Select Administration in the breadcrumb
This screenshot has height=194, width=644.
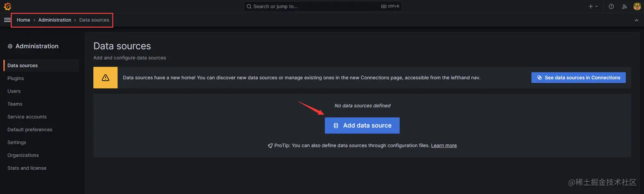pyautogui.click(x=55, y=20)
